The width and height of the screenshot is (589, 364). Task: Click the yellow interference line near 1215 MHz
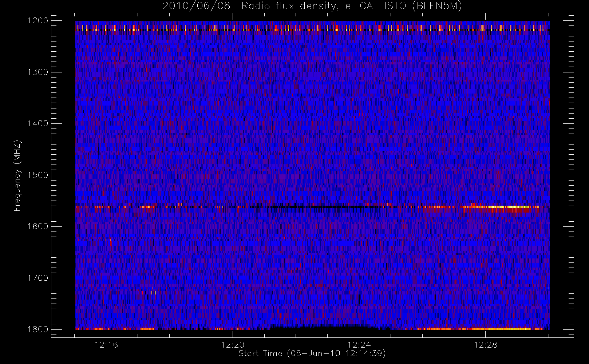pyautogui.click(x=312, y=28)
